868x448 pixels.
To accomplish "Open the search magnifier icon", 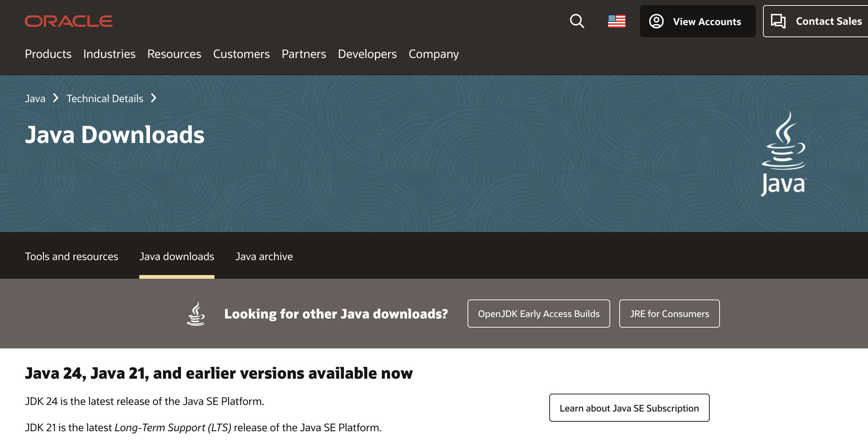I will click(577, 21).
